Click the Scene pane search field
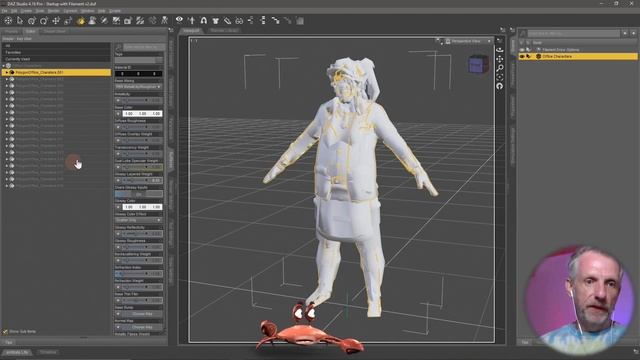Viewport: 640px width, 360px height. (573, 33)
